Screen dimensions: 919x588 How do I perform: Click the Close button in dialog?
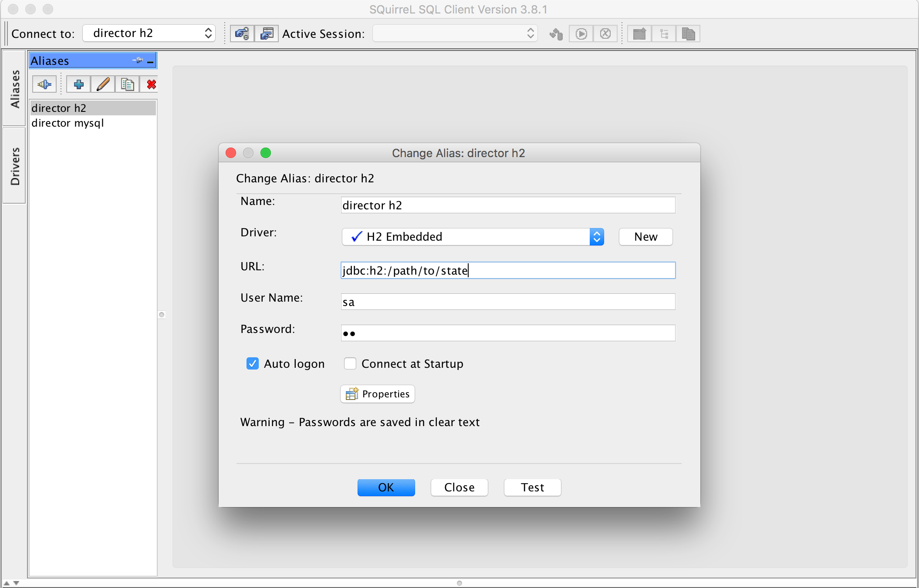(459, 487)
